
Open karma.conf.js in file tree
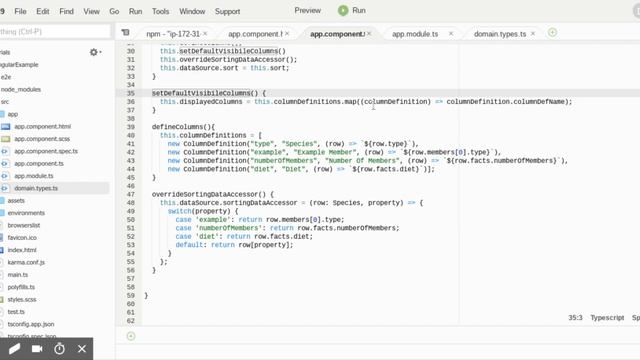point(26,262)
